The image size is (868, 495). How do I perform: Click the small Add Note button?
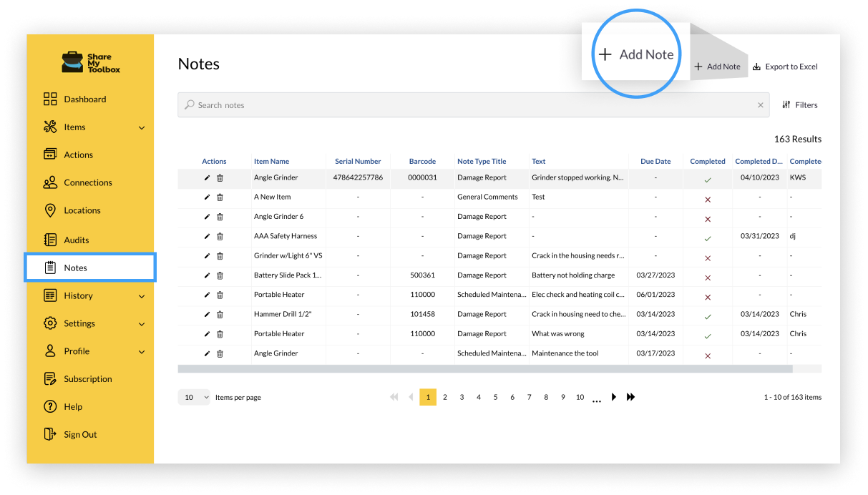click(x=717, y=67)
